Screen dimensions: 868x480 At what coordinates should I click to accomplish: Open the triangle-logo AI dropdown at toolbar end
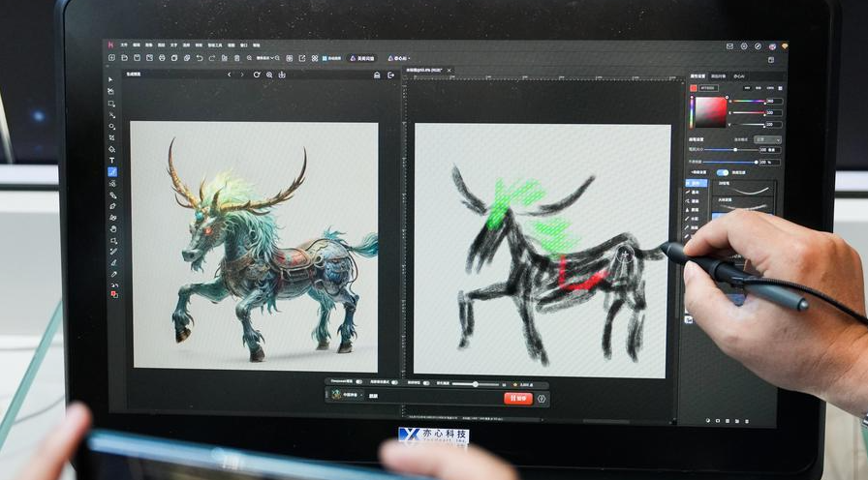(400, 58)
